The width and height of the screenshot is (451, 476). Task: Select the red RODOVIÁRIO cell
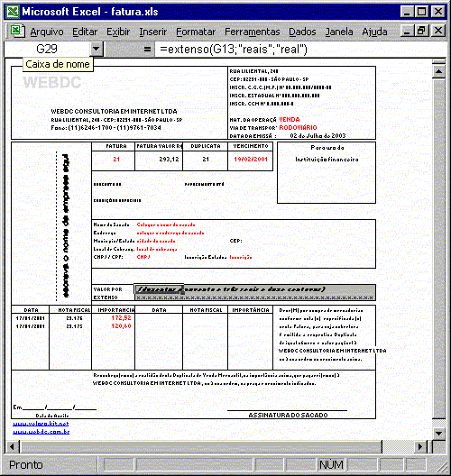tap(298, 127)
